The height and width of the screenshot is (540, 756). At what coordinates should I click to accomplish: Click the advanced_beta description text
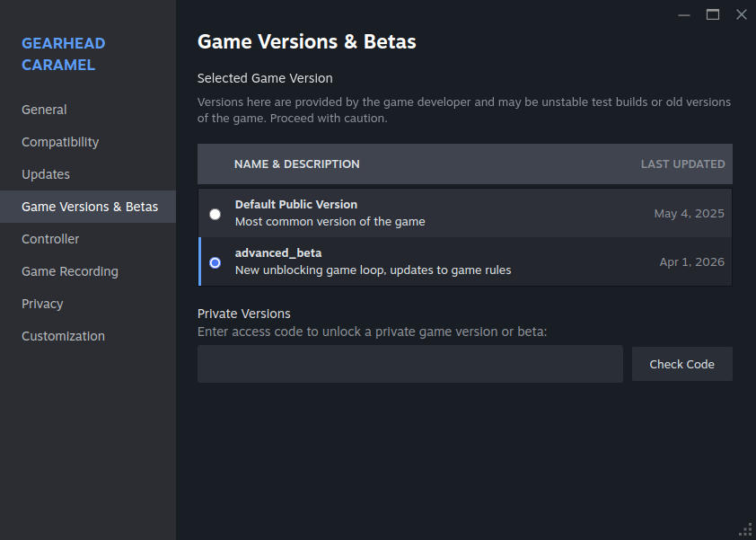click(373, 270)
